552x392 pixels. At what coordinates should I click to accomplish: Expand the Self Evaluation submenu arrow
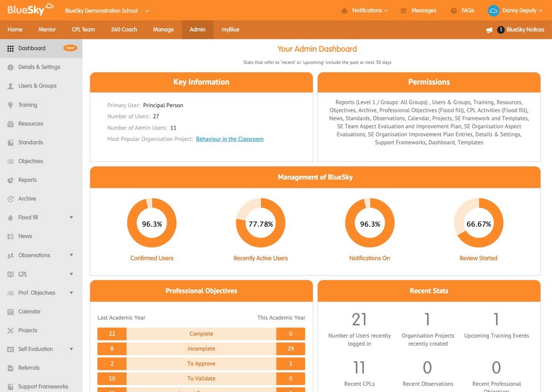coord(72,349)
